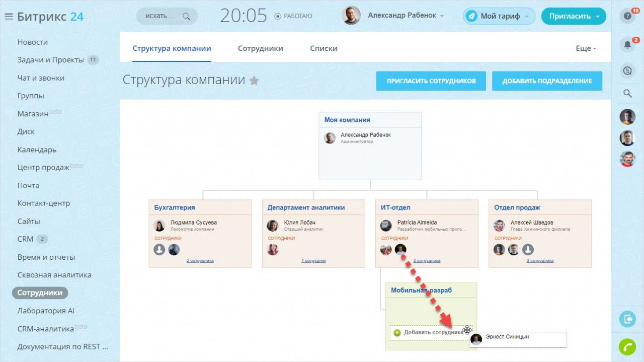Open Контакт-центр in the left menu
This screenshot has width=644, height=362.
click(44, 203)
